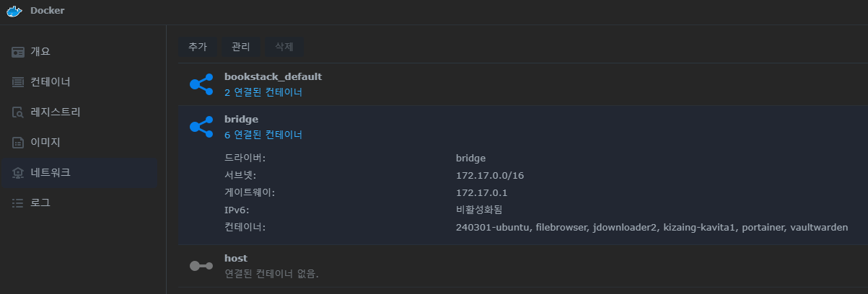Click the 개요 overview sidebar icon

18,52
